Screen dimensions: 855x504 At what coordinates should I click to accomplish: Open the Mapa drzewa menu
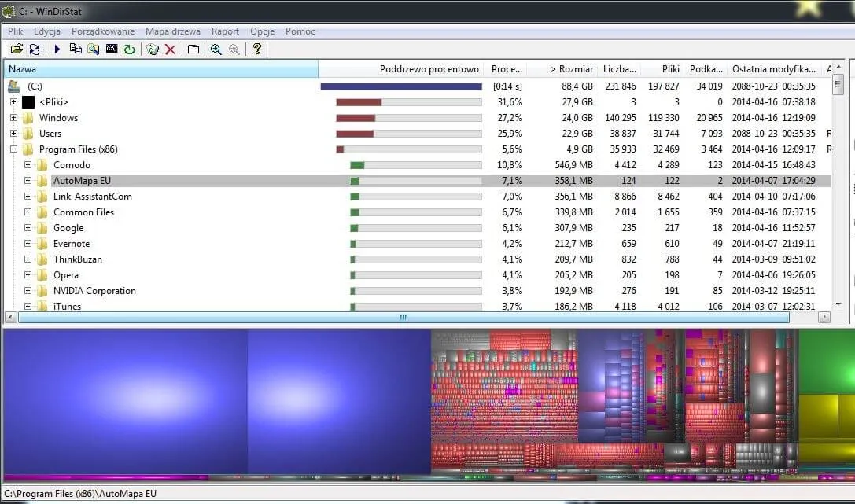(x=172, y=31)
